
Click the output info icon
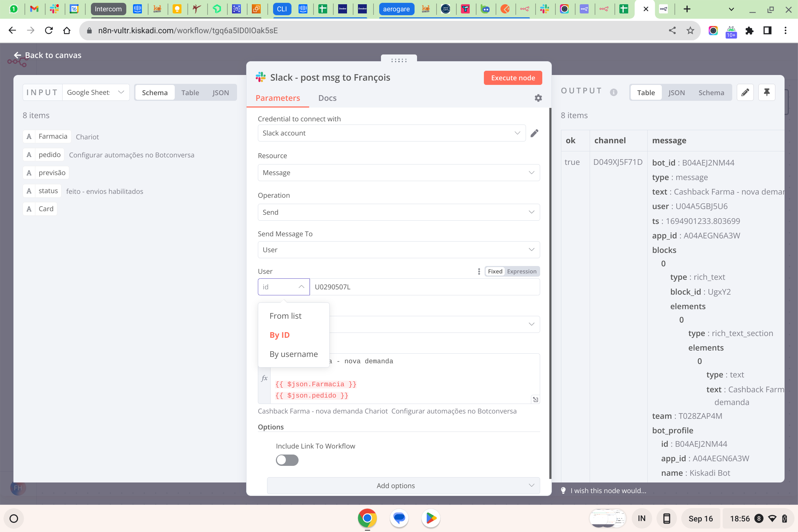[x=614, y=92]
